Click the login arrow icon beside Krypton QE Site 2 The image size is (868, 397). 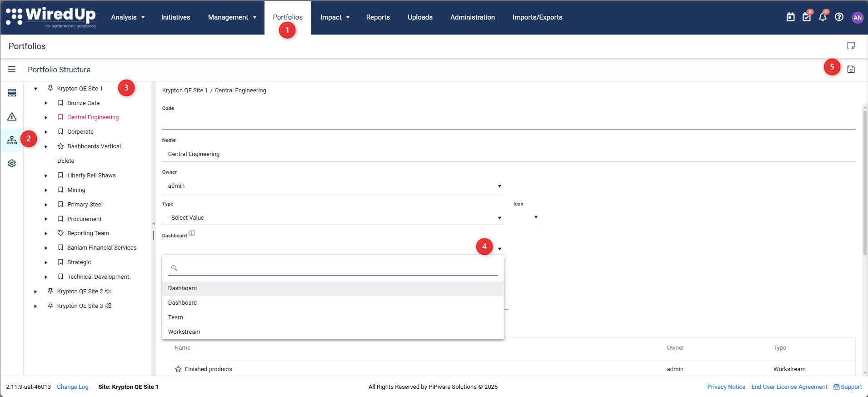pyautogui.click(x=108, y=291)
